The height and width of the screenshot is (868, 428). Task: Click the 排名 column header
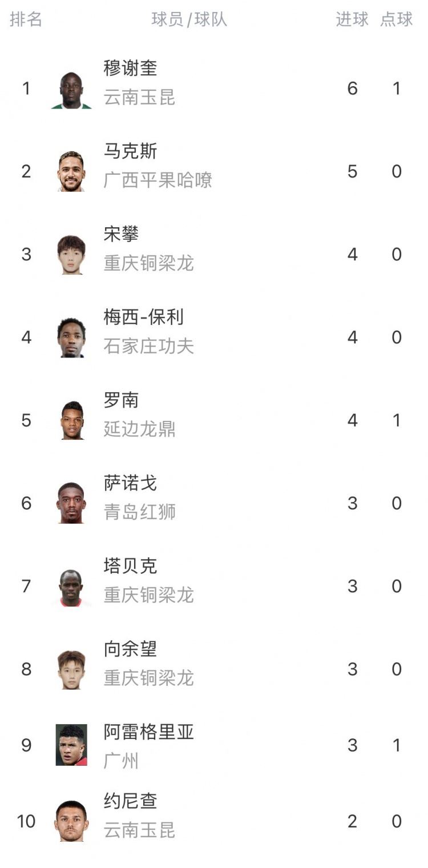(26, 19)
